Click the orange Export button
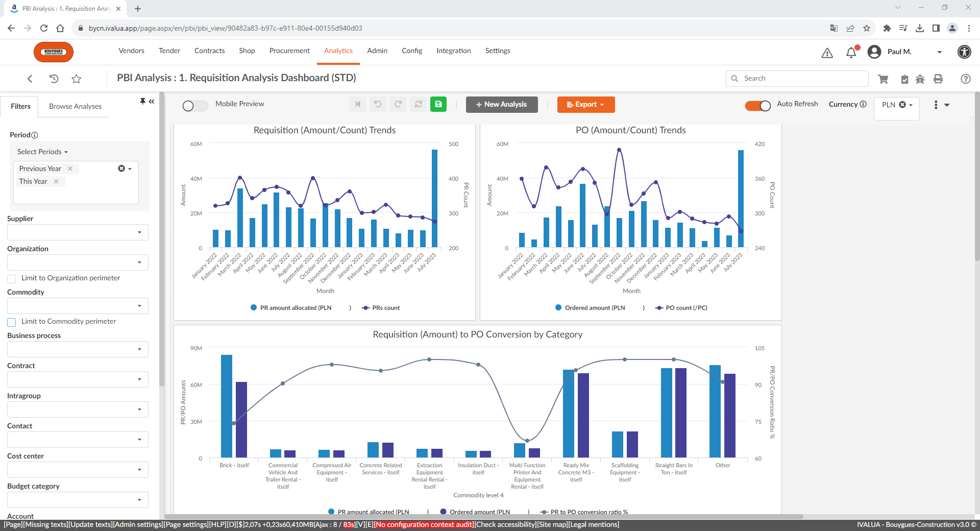Screen dimensions: 980x531 point(585,104)
